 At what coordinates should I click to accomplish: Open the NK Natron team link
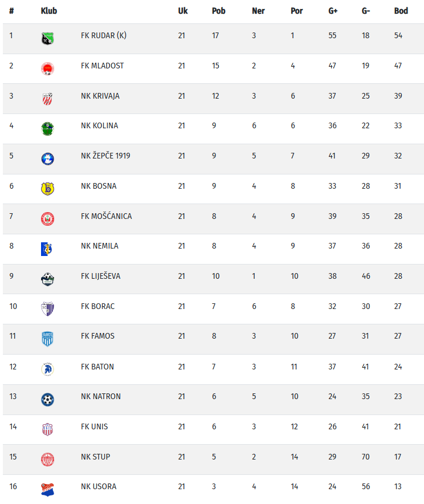pos(101,396)
